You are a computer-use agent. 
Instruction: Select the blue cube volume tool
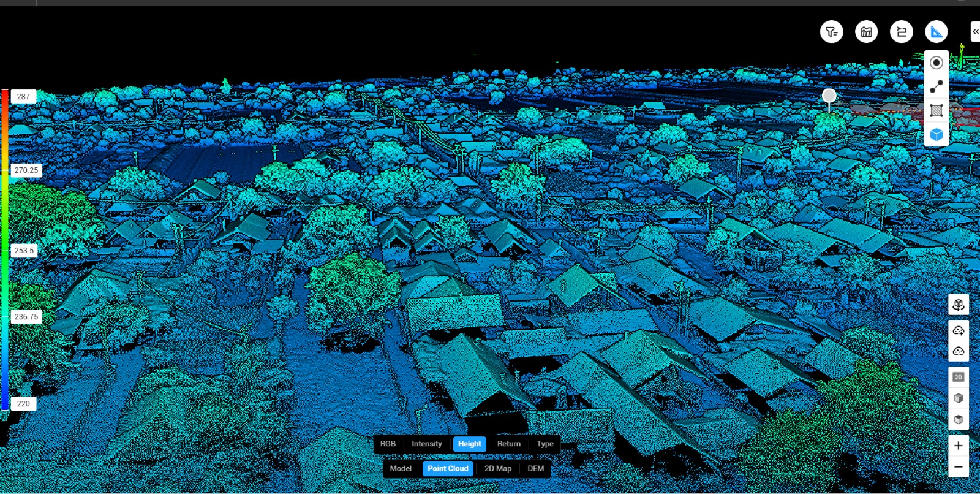click(x=936, y=135)
